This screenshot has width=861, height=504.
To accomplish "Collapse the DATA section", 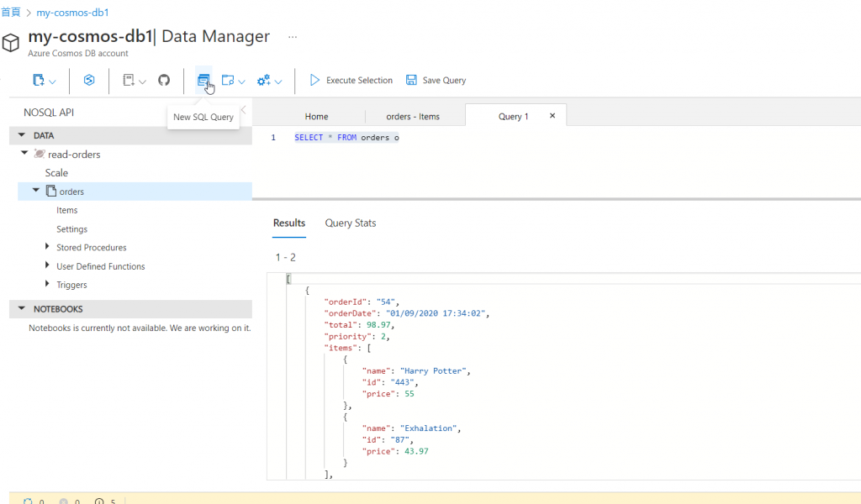I will (22, 135).
